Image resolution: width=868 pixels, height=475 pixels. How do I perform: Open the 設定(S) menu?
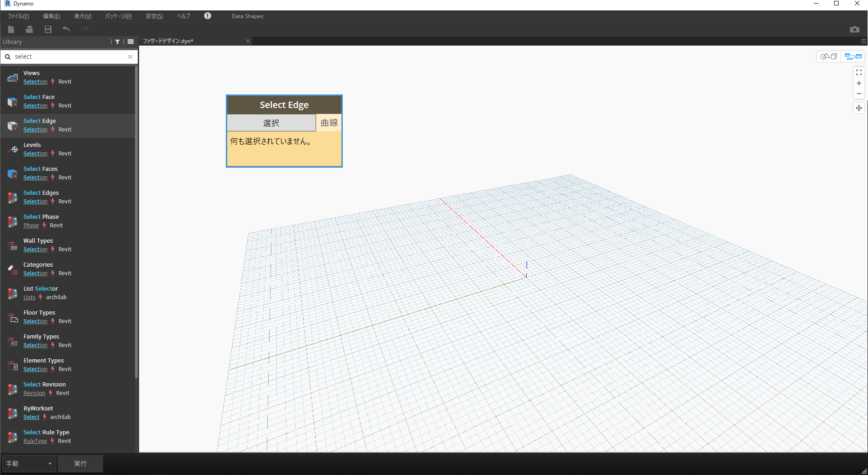[x=154, y=16]
